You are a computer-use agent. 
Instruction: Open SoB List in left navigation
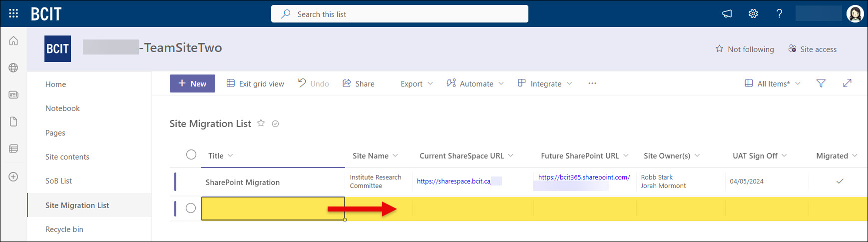coord(58,180)
